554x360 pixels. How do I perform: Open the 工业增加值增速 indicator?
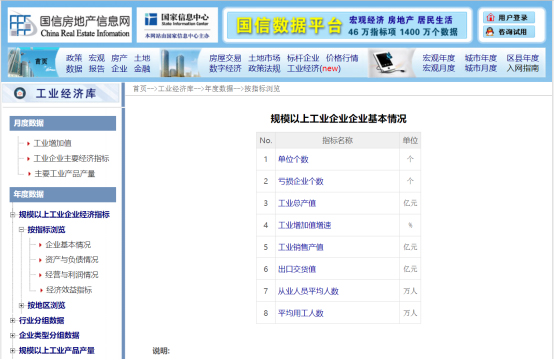pyautogui.click(x=304, y=225)
